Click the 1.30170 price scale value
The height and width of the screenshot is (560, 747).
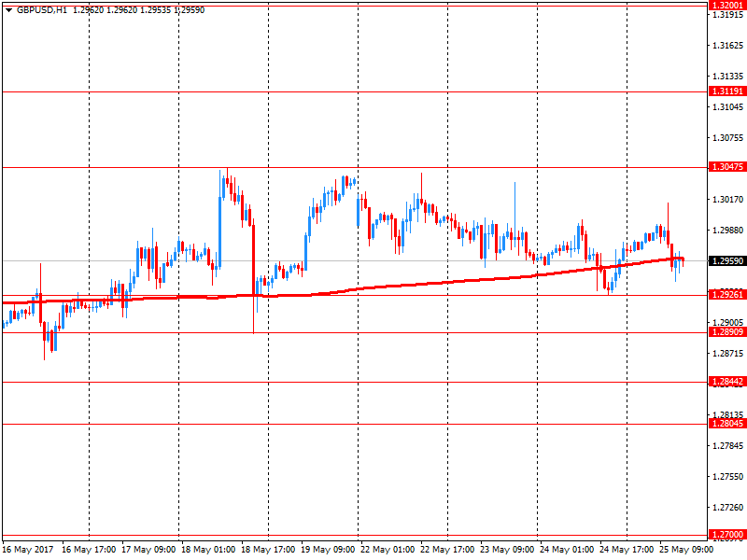click(727, 200)
